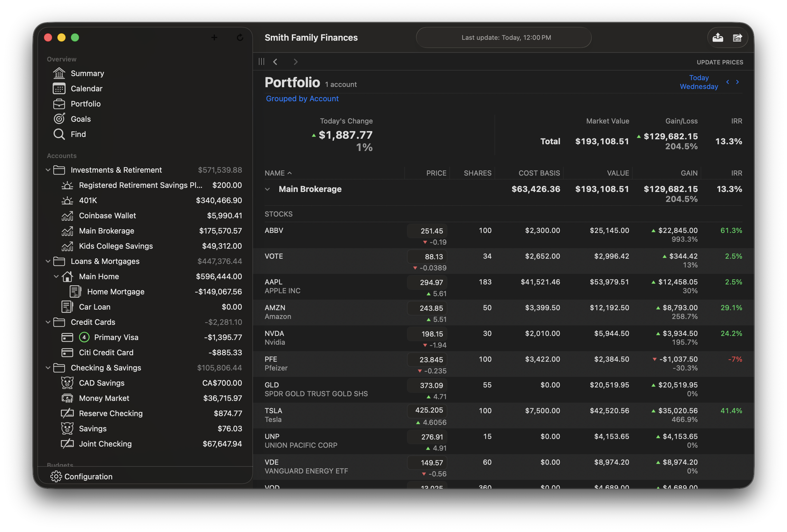Click the Coinbase Wallet chart icon
Viewport: 787px width, 532px height.
[67, 215]
